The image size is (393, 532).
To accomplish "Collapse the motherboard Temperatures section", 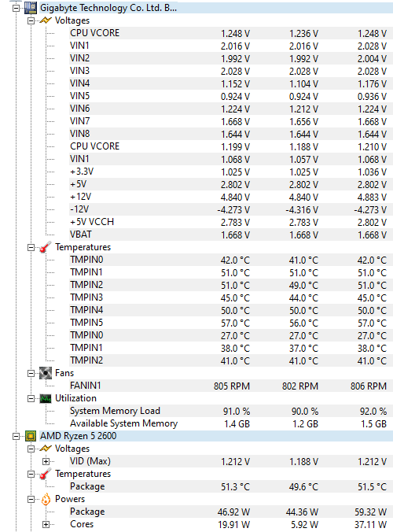I will pos(31,247).
